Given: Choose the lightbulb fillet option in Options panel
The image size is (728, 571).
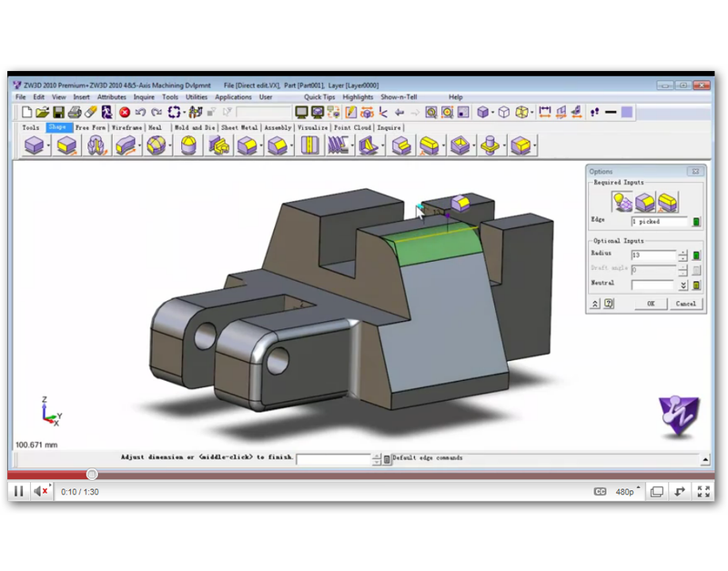Looking at the screenshot, I should pyautogui.click(x=622, y=202).
